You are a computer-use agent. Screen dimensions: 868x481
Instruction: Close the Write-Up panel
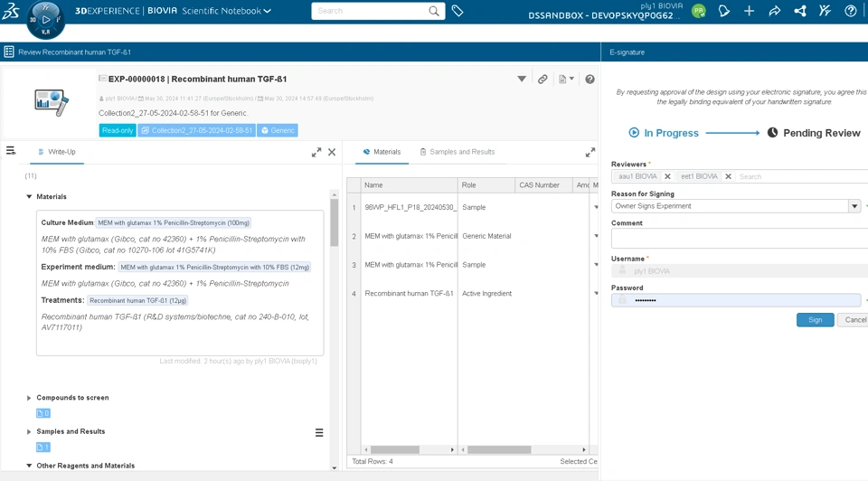click(x=332, y=152)
